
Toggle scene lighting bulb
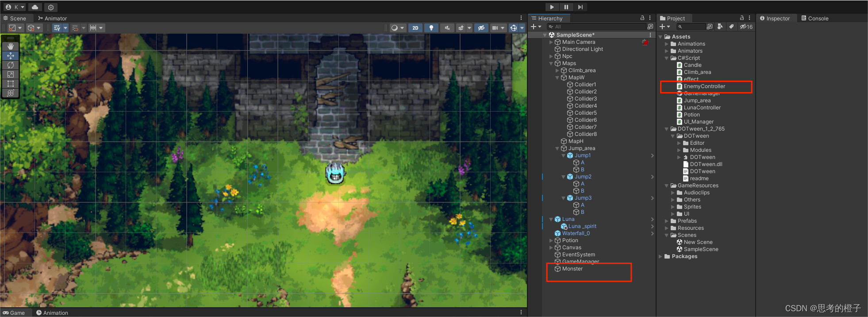[x=431, y=28]
